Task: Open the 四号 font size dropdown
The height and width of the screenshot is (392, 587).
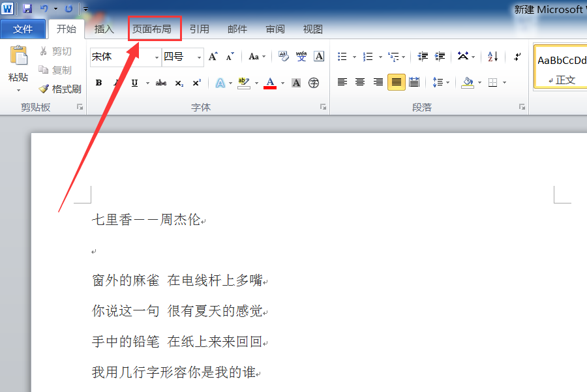Action: point(199,57)
